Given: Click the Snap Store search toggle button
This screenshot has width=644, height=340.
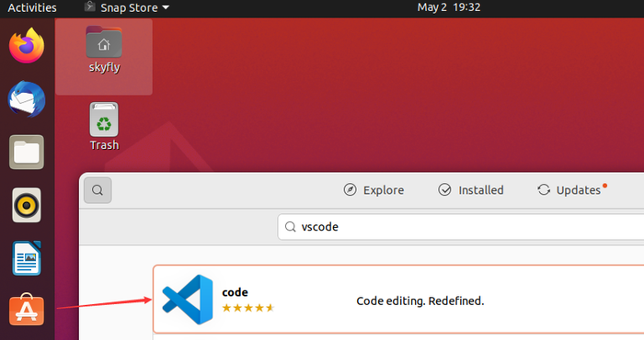Looking at the screenshot, I should (98, 190).
